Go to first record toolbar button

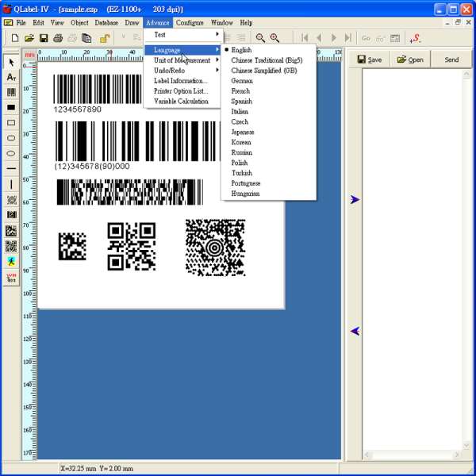[x=305, y=38]
